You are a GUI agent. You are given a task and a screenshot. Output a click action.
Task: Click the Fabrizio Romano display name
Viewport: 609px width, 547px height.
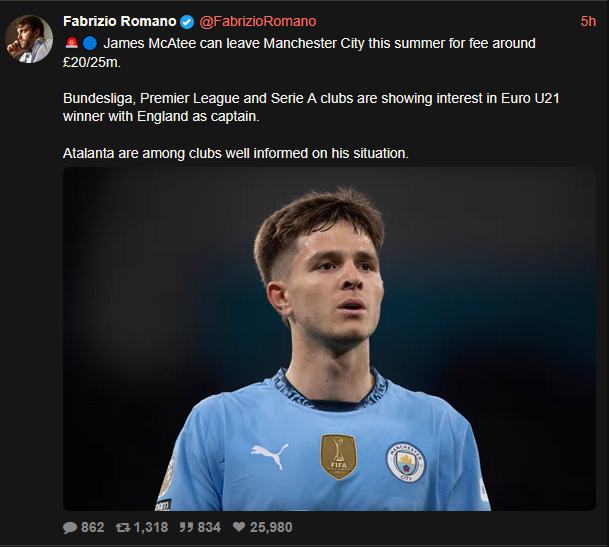(120, 21)
